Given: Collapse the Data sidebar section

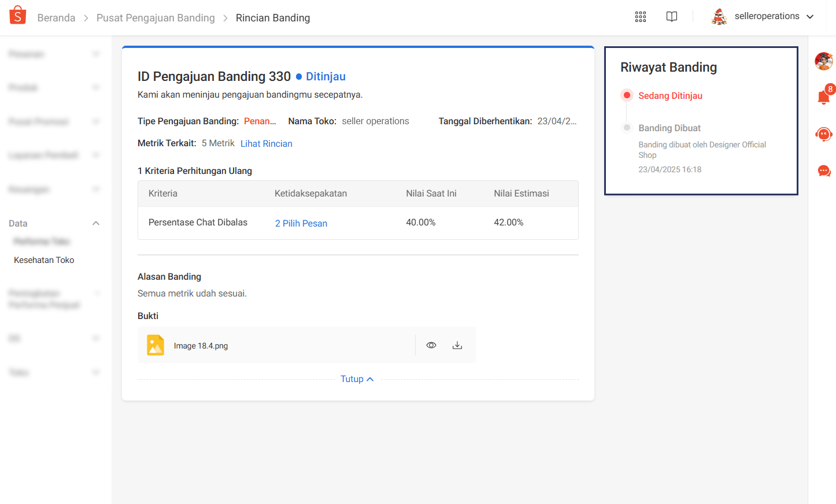Looking at the screenshot, I should [96, 224].
